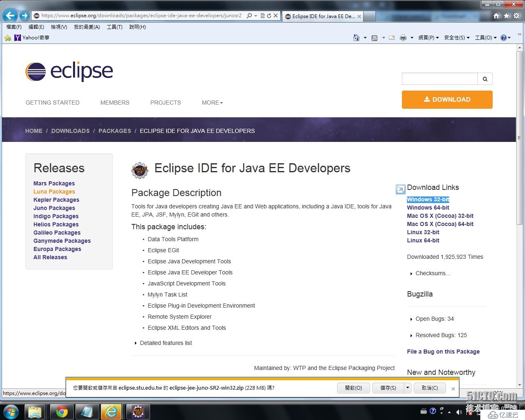Screen dimensions: 525x420
Task: Click the add-to-favorites-bar star icon
Action: click(8, 38)
